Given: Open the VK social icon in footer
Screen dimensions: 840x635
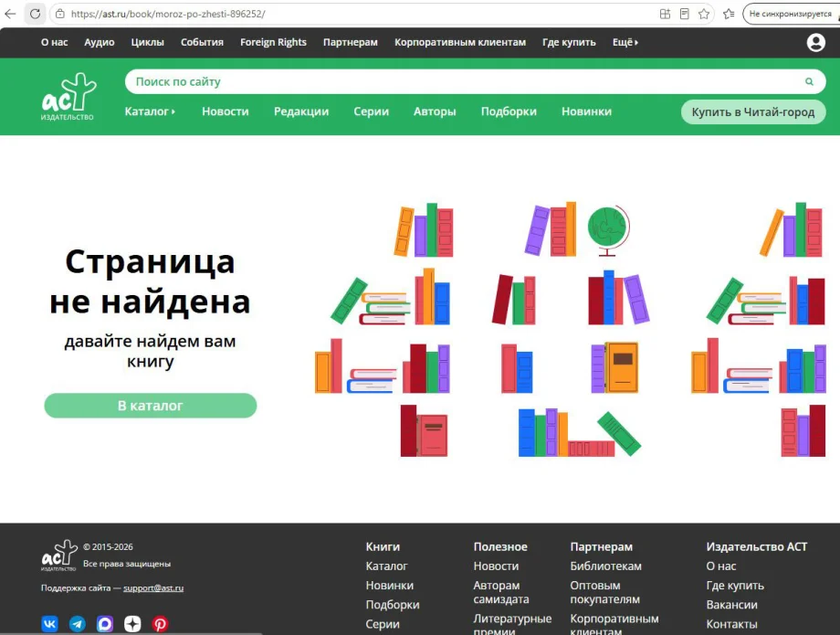Looking at the screenshot, I should point(50,624).
